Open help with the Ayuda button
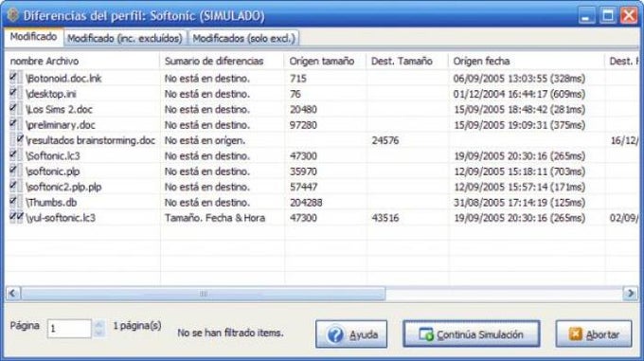The width and height of the screenshot is (644, 361). [x=351, y=334]
